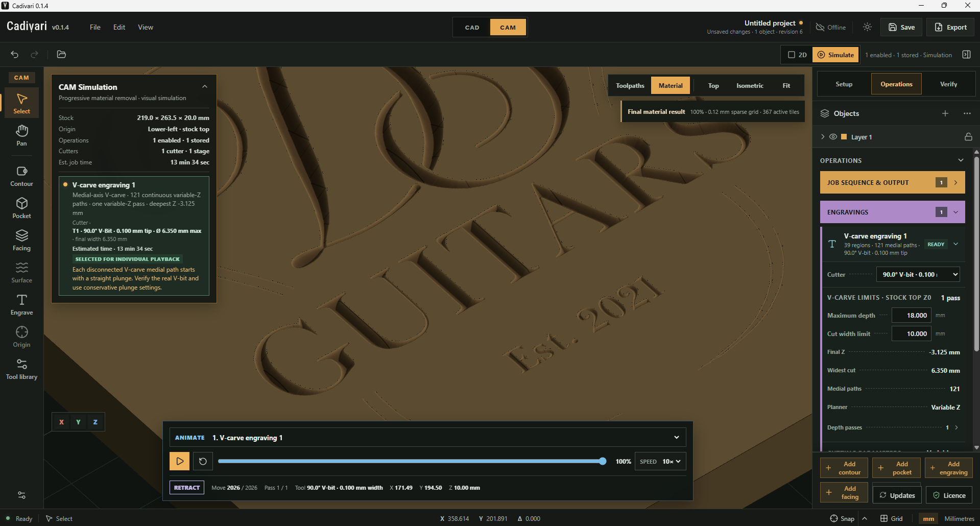The width and height of the screenshot is (980, 526).
Task: Click the simulation progress slider handle
Action: click(603, 461)
